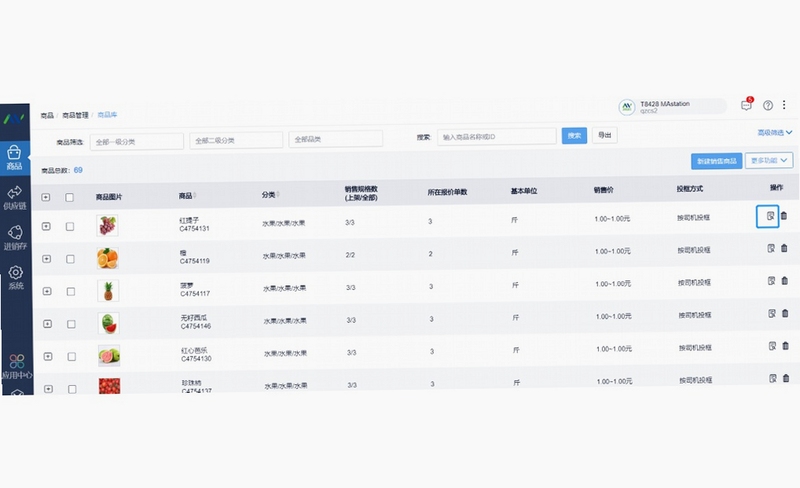Image resolution: width=800 pixels, height=488 pixels.
Task: Open details icon in the last pomegranate row
Action: click(773, 378)
